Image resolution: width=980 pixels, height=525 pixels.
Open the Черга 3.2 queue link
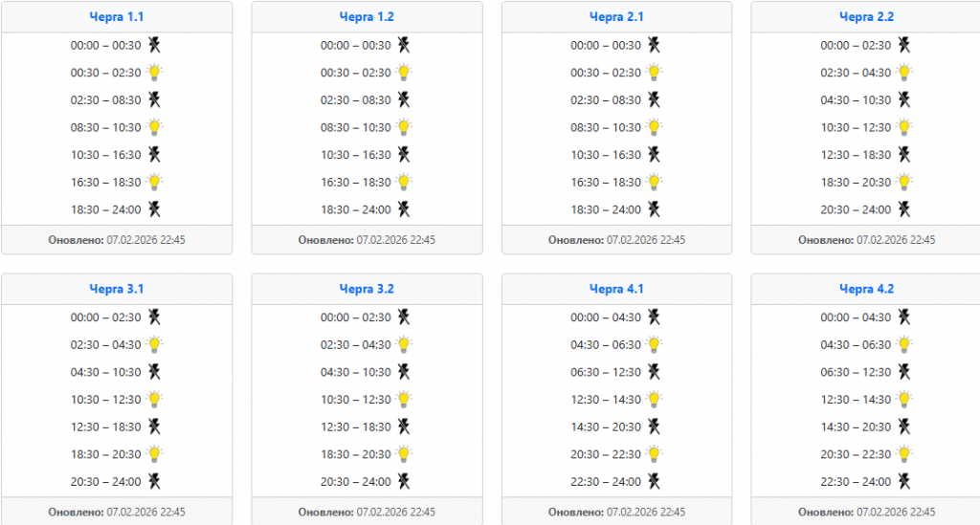(367, 289)
